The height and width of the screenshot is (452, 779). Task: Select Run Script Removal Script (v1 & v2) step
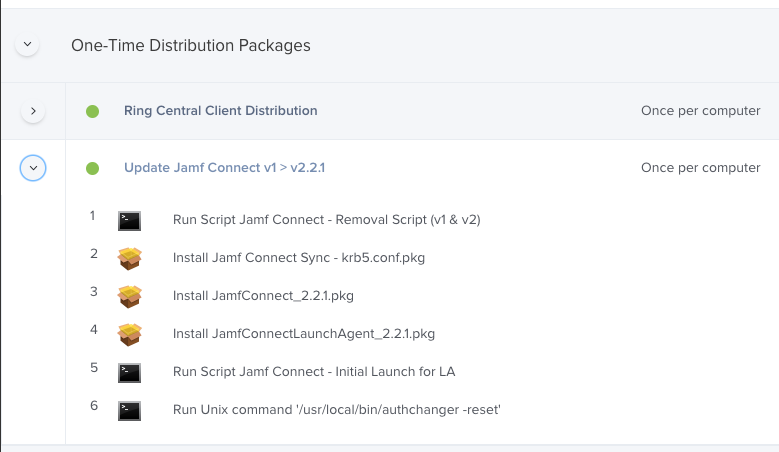coord(326,220)
